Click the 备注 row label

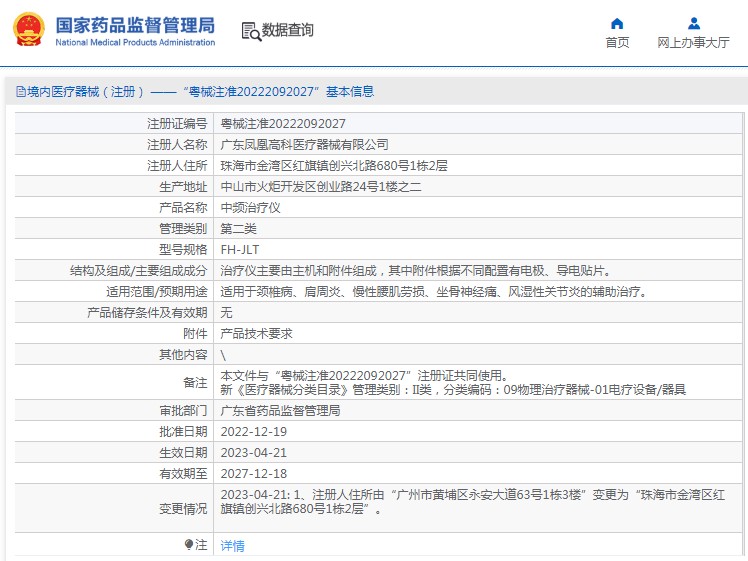pyautogui.click(x=195, y=383)
